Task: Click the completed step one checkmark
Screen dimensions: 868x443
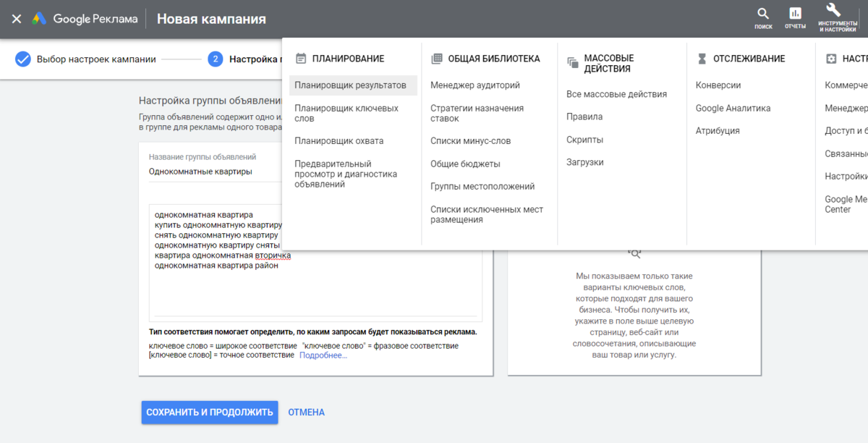Action: click(x=23, y=59)
